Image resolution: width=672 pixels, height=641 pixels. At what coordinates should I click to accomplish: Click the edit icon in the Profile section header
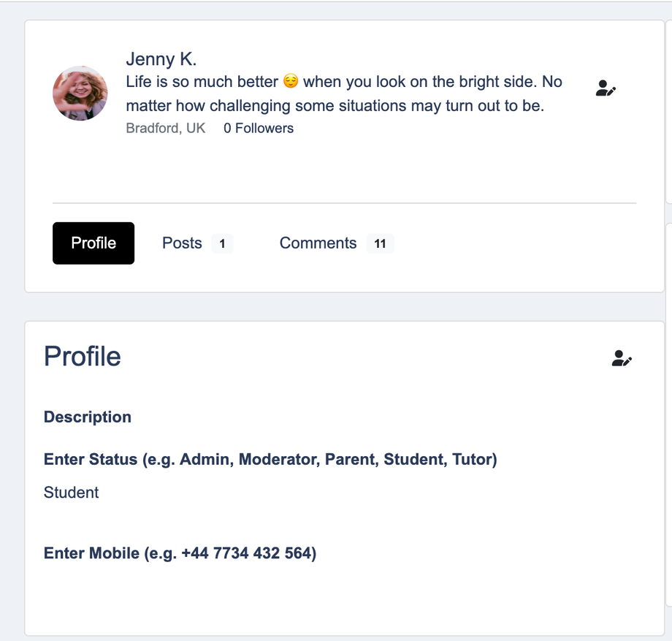click(621, 358)
